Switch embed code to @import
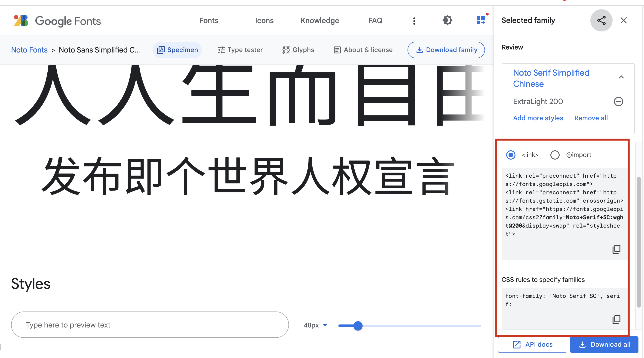The image size is (644, 358). 555,155
